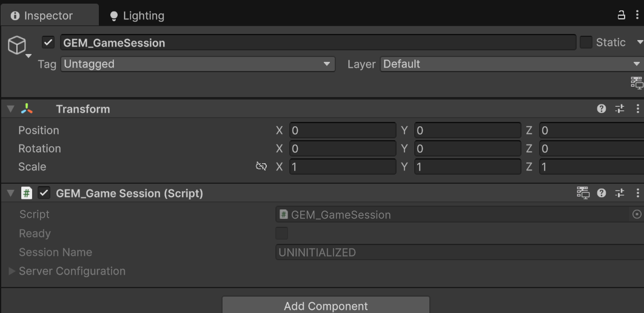This screenshot has width=644, height=313.
Task: Toggle the Inspector lock icon
Action: pos(622,16)
